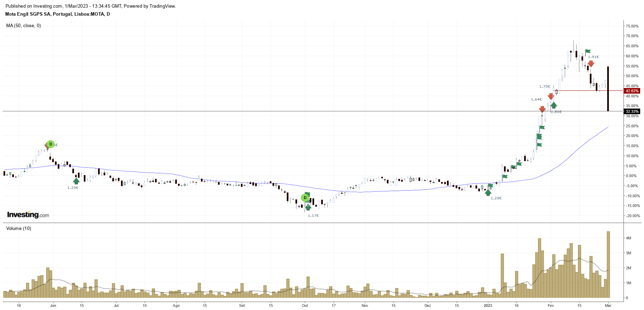Click the Volume (10) indicator legend
Screen dimensions: 644x310
(19, 228)
